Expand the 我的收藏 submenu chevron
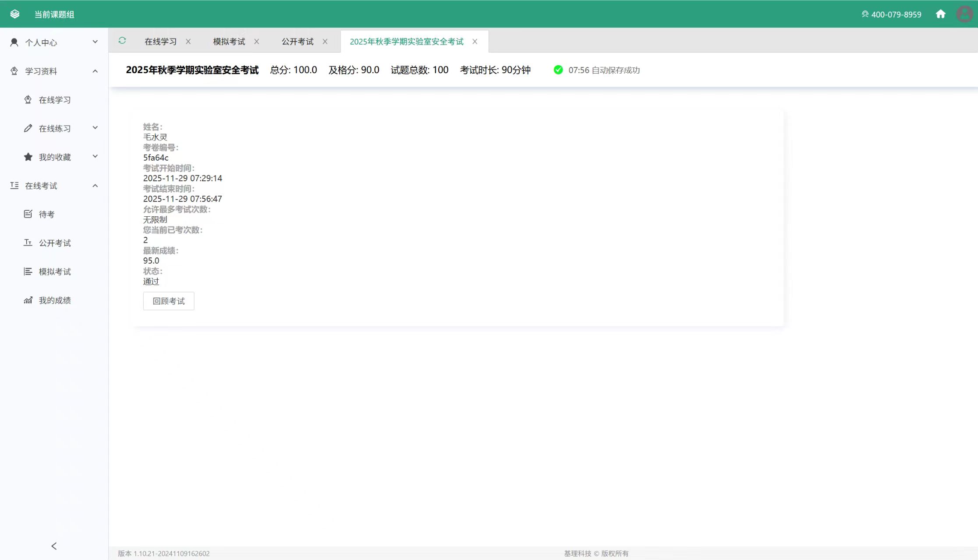 coord(95,156)
